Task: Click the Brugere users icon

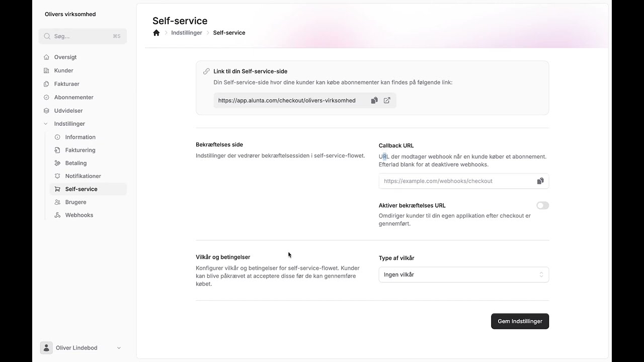Action: [x=57, y=202]
